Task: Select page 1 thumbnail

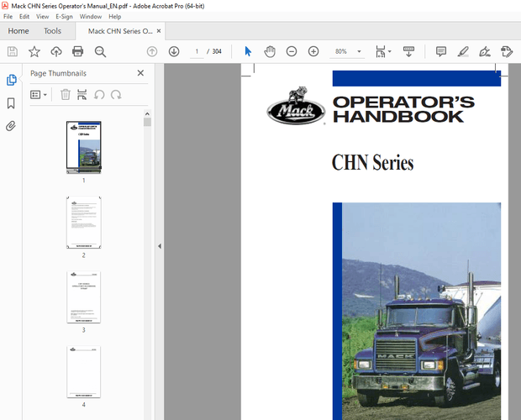Action: click(x=84, y=147)
